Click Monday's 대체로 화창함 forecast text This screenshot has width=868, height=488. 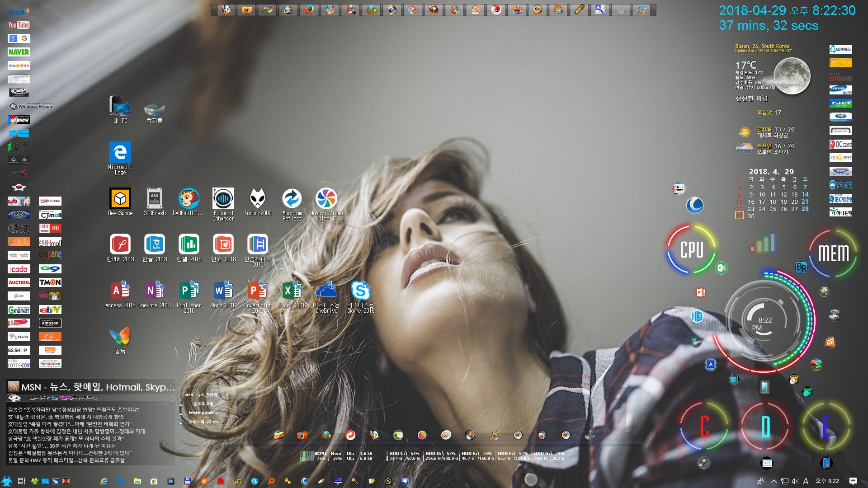pos(773,136)
